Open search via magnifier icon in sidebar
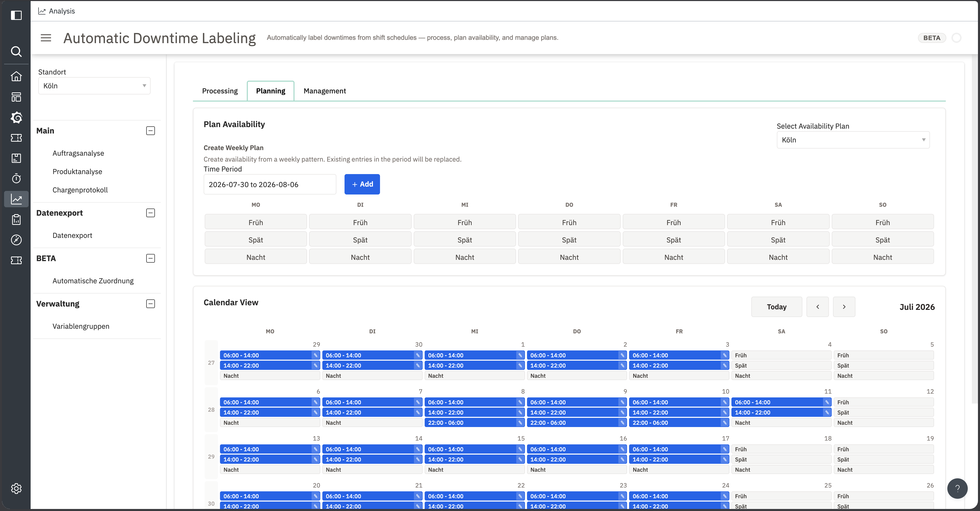Image resolution: width=980 pixels, height=511 pixels. 16,51
